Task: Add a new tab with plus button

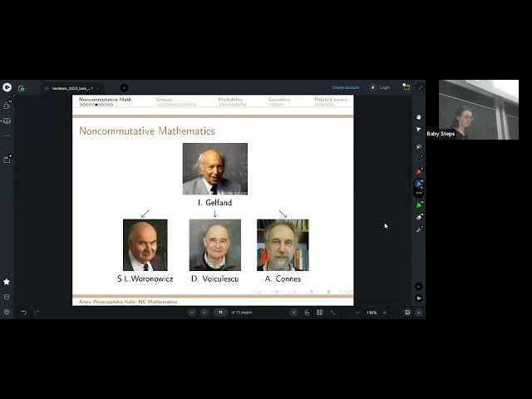Action: [x=124, y=88]
